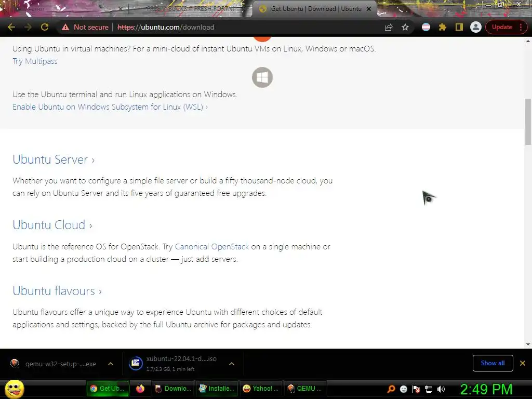Screen dimensions: 532x399
Task: Toggle the browser side panel
Action: (459, 27)
